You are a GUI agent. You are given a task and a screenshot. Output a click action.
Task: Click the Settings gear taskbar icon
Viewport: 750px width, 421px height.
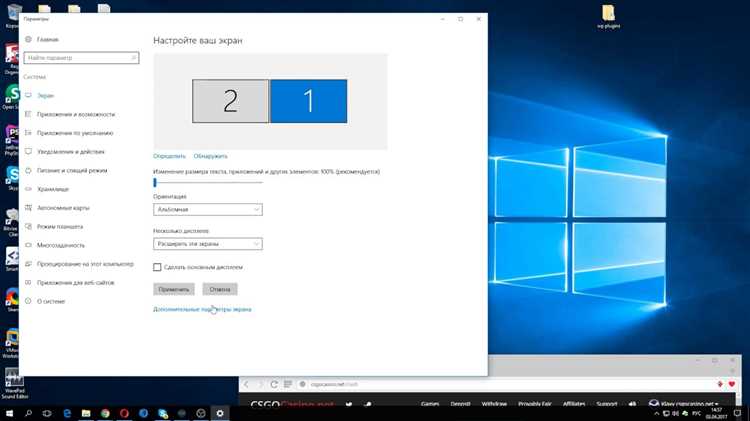pos(220,413)
